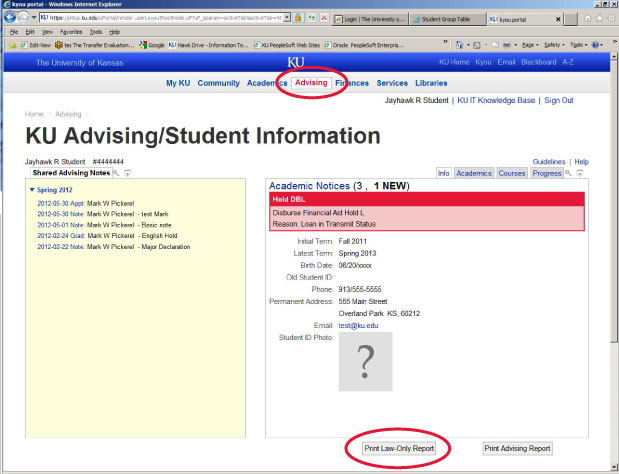
Task: Open the 2012-02-24 Grad English Hold entry
Action: coord(107,236)
